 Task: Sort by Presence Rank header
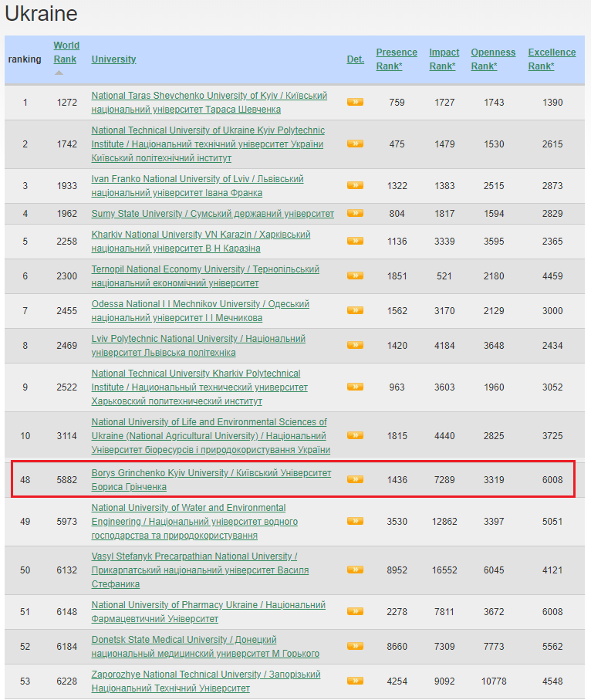[x=397, y=59]
